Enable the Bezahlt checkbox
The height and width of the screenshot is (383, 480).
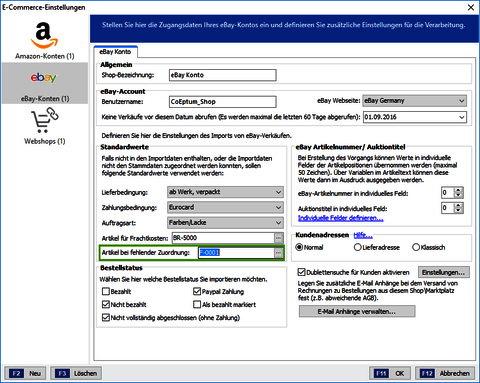coord(106,292)
